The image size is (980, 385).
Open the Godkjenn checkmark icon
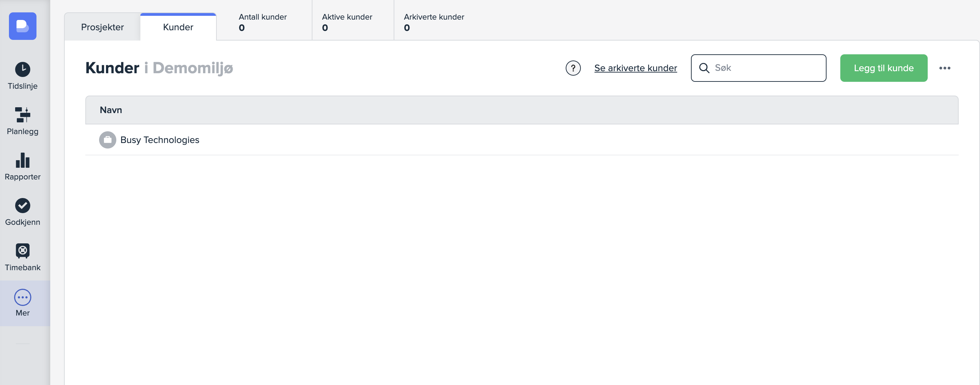22,206
